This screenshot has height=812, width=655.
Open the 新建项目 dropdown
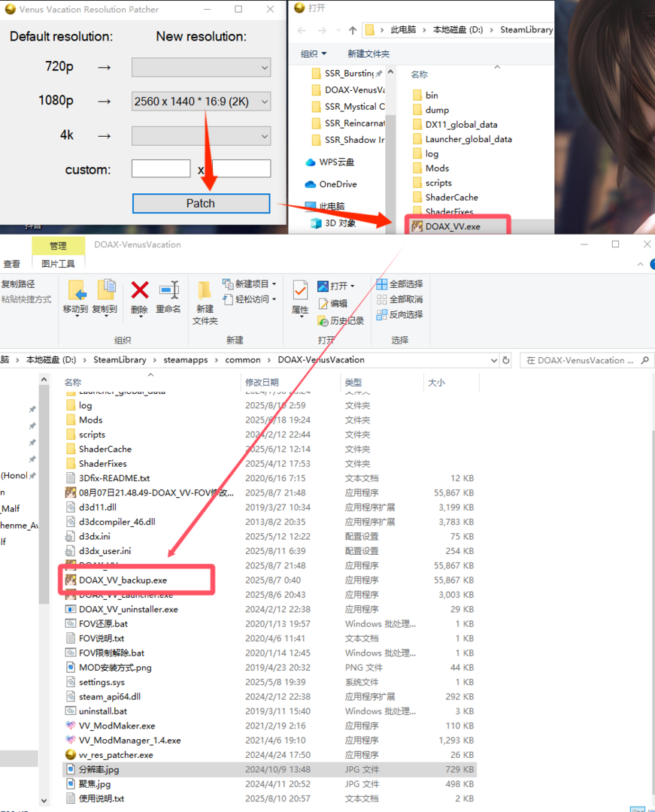[250, 283]
